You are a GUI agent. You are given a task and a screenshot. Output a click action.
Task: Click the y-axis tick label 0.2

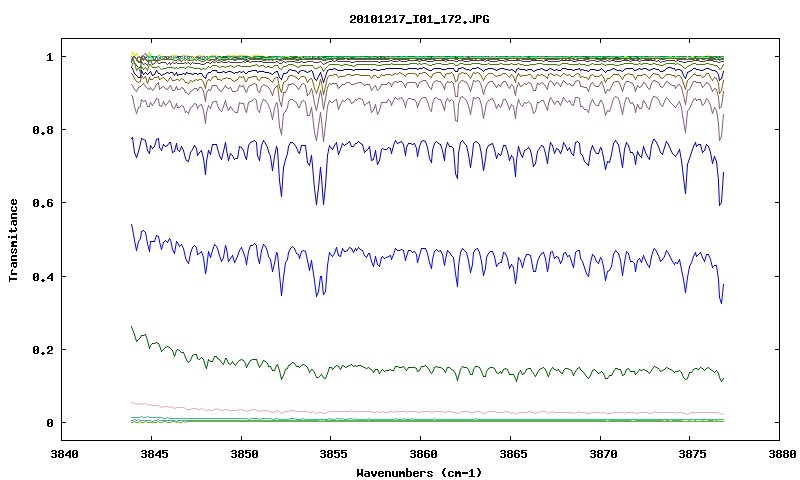point(43,350)
